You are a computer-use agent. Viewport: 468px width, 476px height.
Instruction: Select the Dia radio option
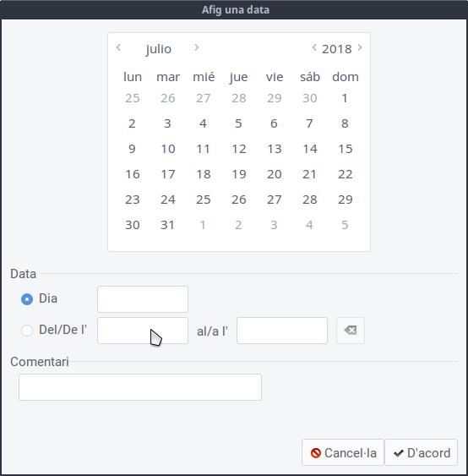coord(27,299)
